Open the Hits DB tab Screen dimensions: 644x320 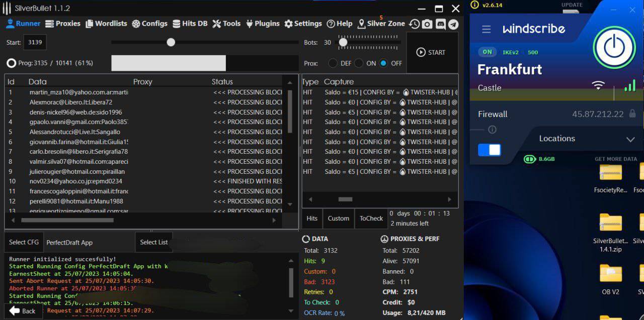(x=190, y=24)
